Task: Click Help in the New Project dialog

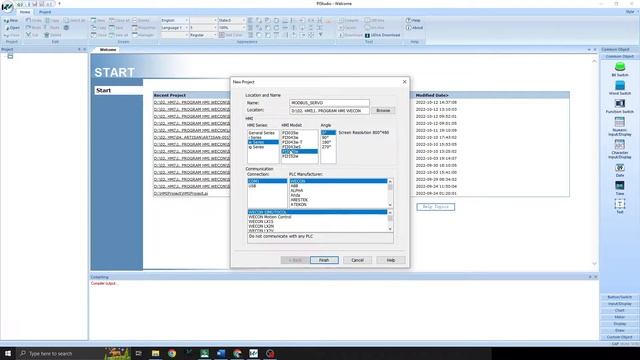Action: [391, 260]
